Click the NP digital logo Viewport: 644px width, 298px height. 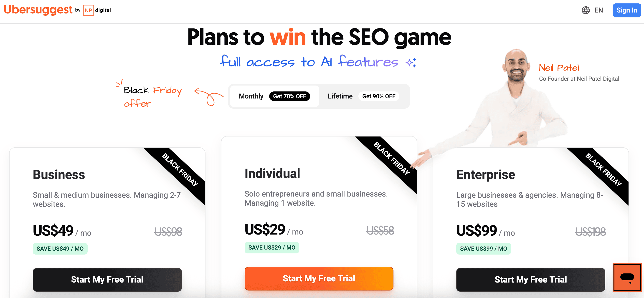96,10
